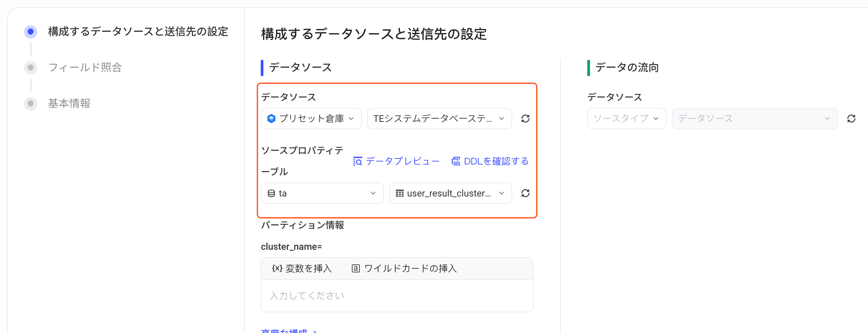Screen dimensions: 868x333
Task: Click the wildcard @ icon
Action: (356, 268)
